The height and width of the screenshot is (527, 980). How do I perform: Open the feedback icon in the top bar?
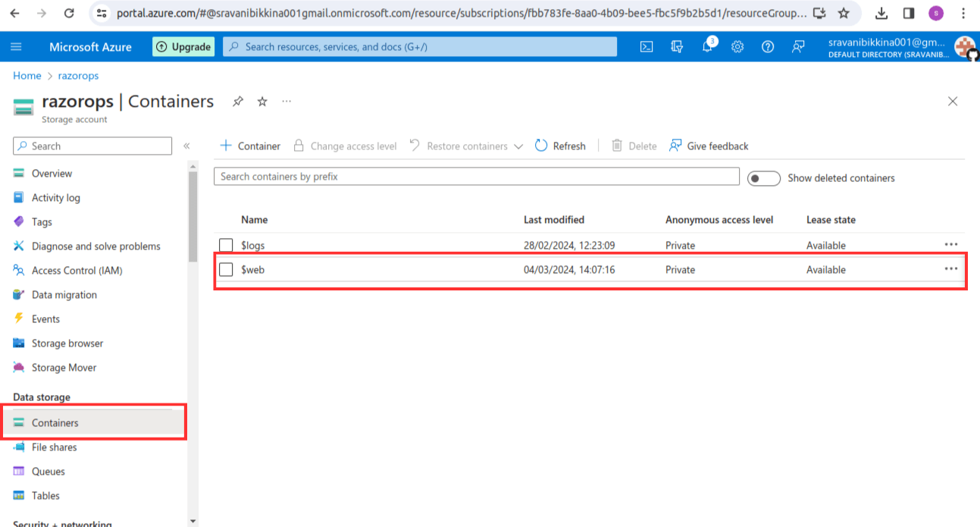[797, 47]
